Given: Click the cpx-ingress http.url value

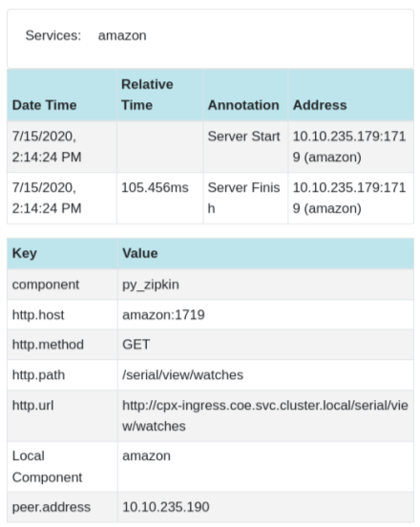Looking at the screenshot, I should click(265, 415).
